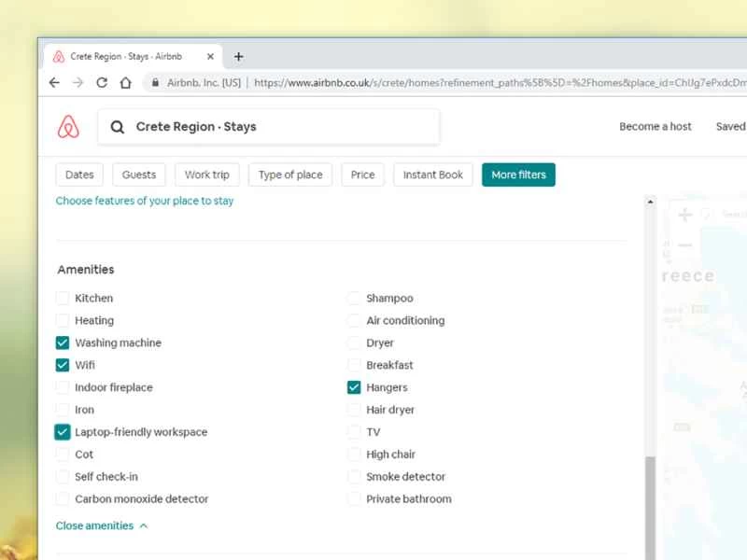Zoom in on the map
Image resolution: width=747 pixels, height=560 pixels.
tap(684, 216)
